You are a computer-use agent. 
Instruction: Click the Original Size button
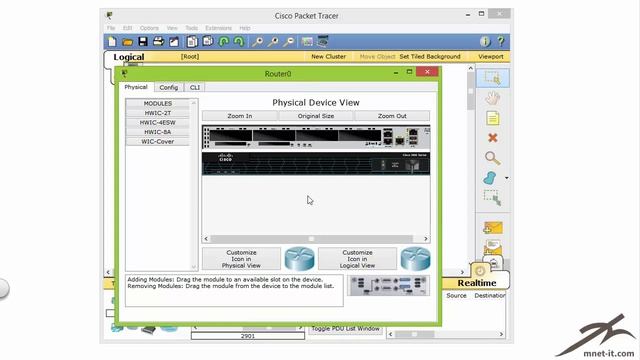pos(316,116)
